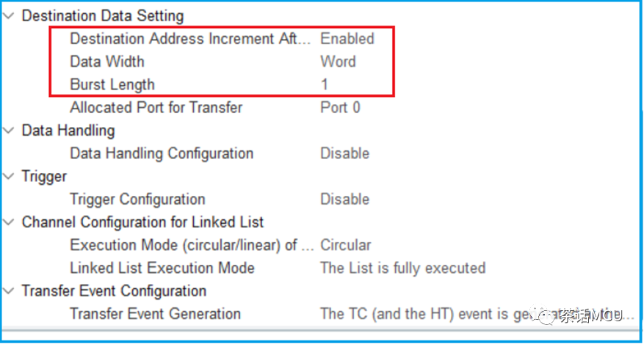Open Transfer Event Generation value
Image resolution: width=644 pixels, height=344 pixels.
coord(478,315)
